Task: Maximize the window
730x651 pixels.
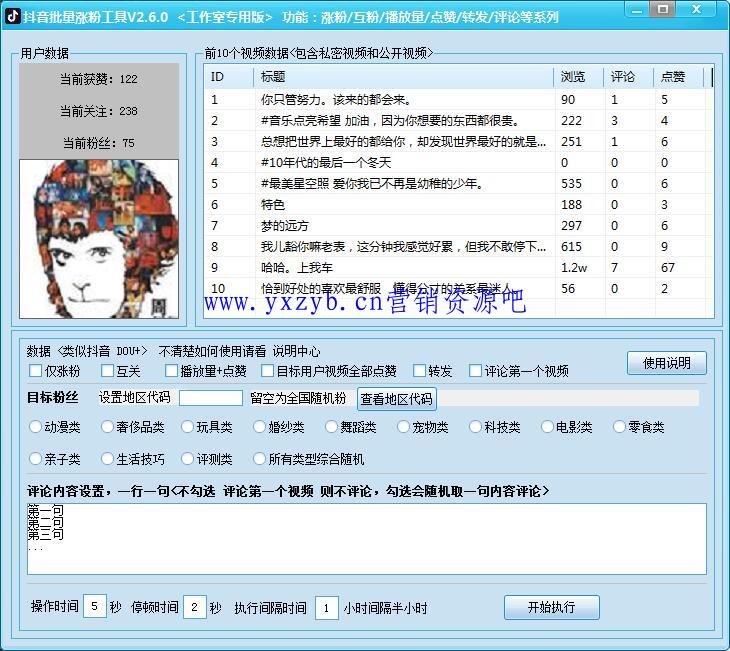Action: 663,9
